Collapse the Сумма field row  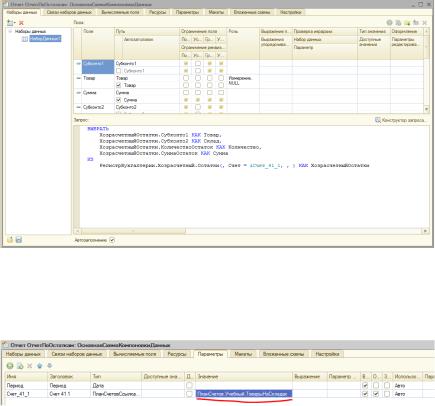point(78,93)
